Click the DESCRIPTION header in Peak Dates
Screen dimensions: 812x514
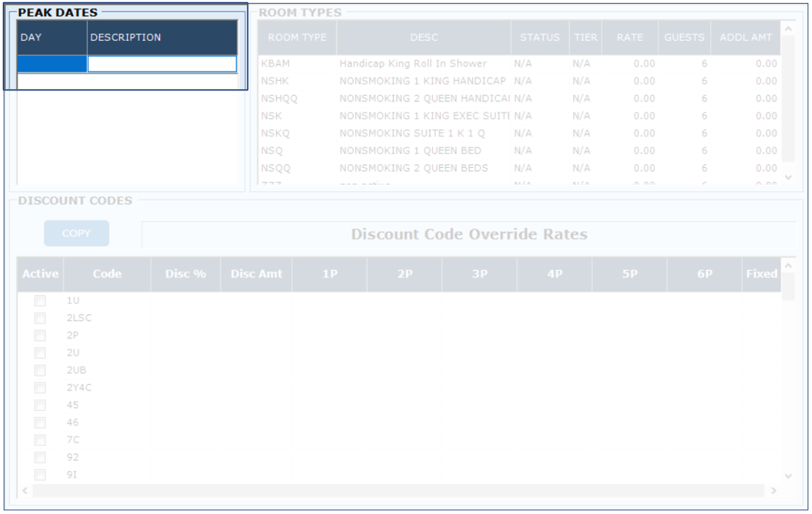tap(161, 37)
